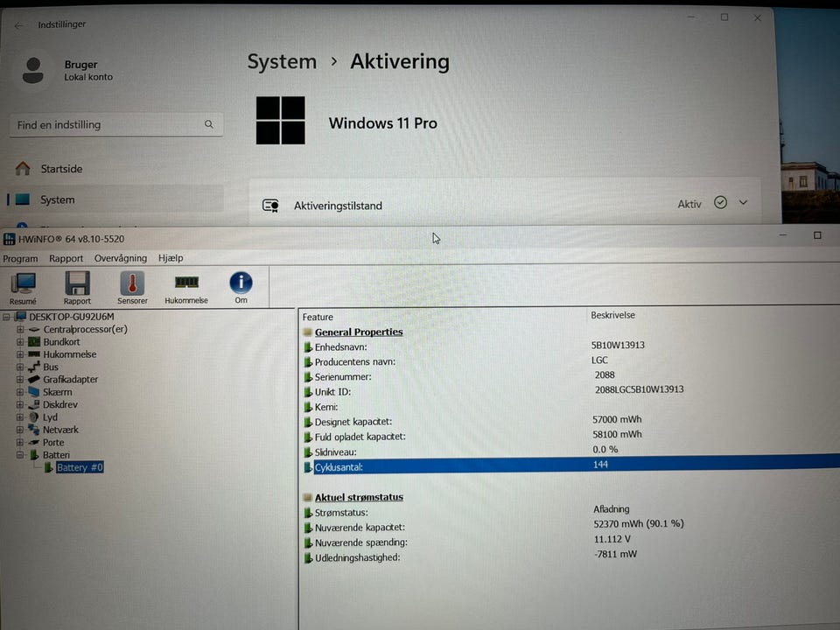Expand the Centralprocessor(er) tree node
The width and height of the screenshot is (840, 630).
click(20, 330)
